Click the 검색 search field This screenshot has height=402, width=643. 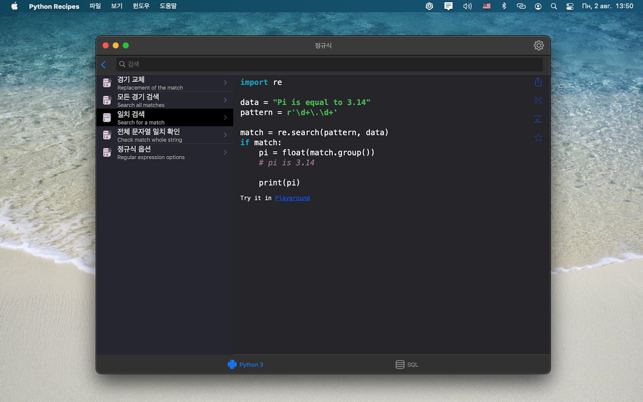tap(328, 64)
